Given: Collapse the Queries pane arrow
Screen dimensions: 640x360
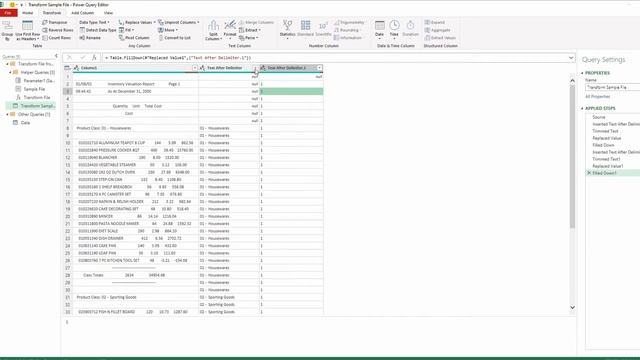Looking at the screenshot, I should pyautogui.click(x=56, y=56).
